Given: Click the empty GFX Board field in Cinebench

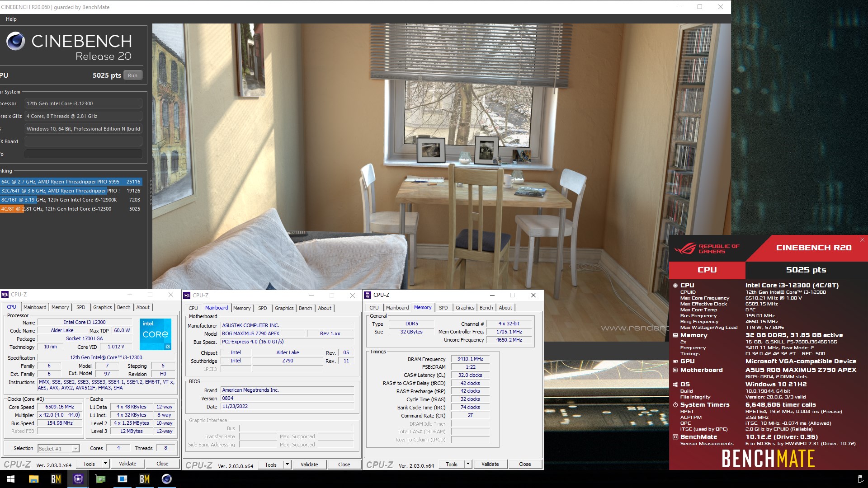Looking at the screenshot, I should tap(83, 141).
